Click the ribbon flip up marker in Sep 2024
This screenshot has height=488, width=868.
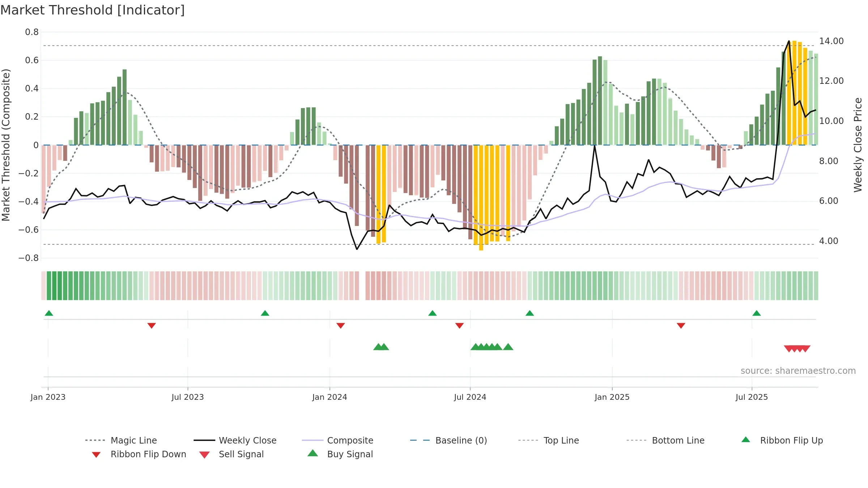point(529,313)
